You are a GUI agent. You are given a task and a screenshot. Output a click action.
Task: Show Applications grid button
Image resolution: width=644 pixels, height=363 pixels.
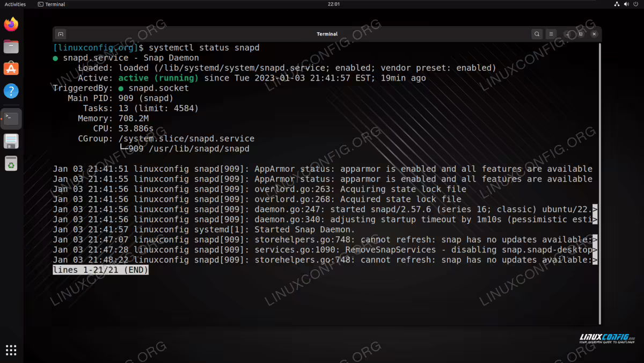[11, 350]
